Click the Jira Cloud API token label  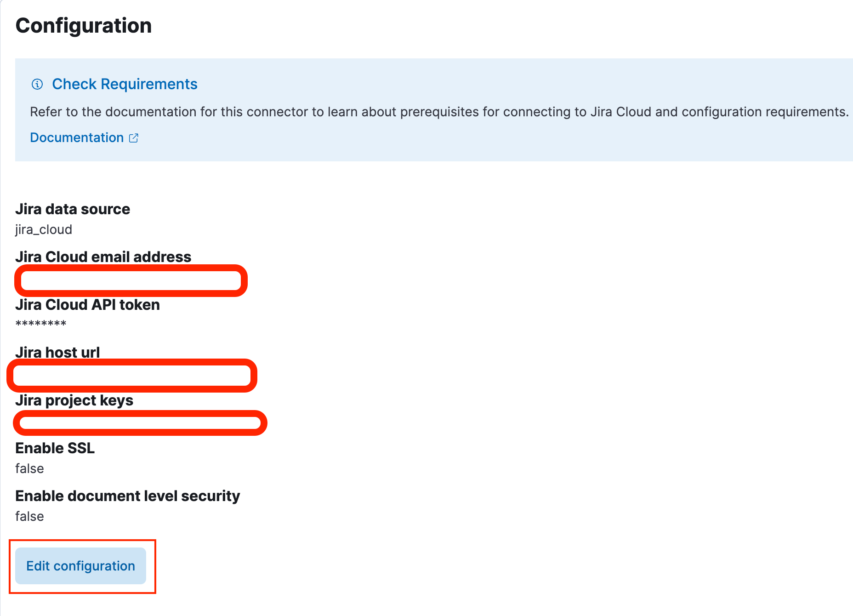(x=87, y=304)
